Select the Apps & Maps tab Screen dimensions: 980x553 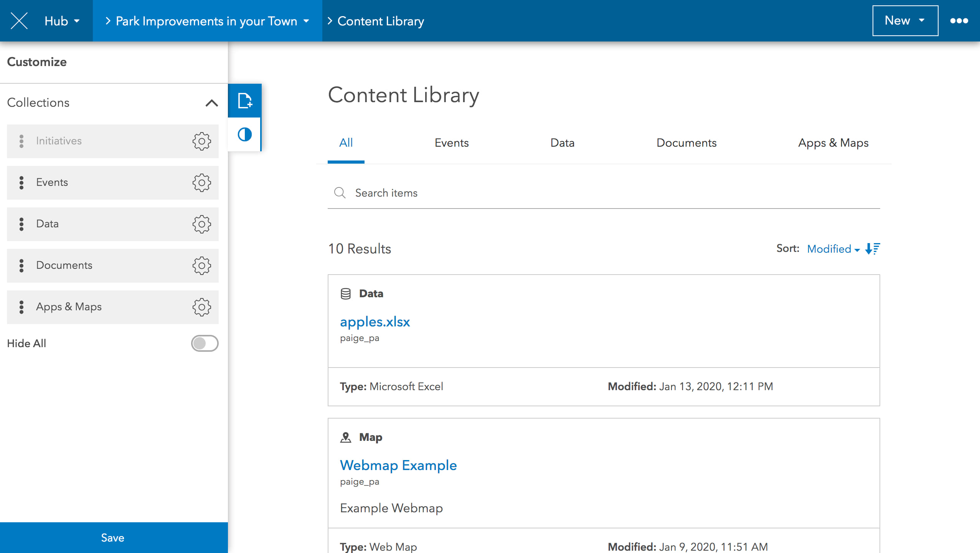click(833, 142)
